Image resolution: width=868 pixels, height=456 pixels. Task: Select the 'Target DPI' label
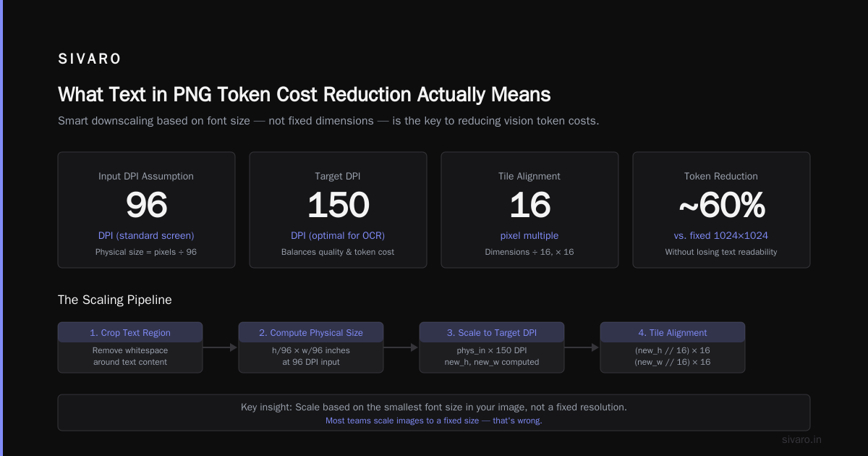(x=338, y=176)
